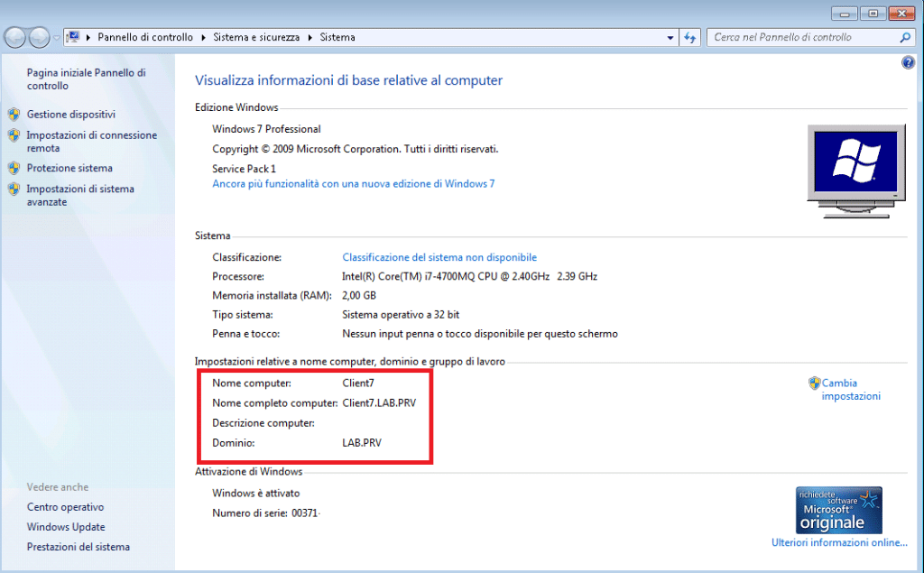The width and height of the screenshot is (924, 573).
Task: Click the computer icon in address bar
Action: click(73, 37)
